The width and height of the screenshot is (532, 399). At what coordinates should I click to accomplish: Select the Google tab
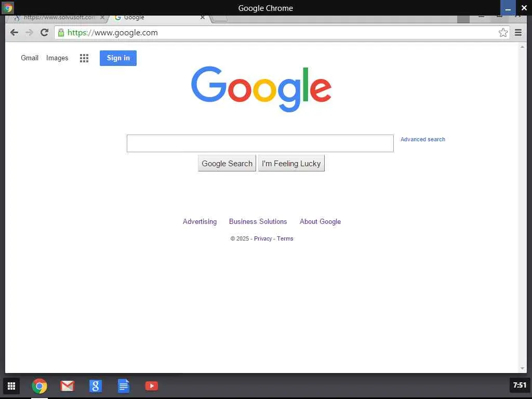point(159,18)
